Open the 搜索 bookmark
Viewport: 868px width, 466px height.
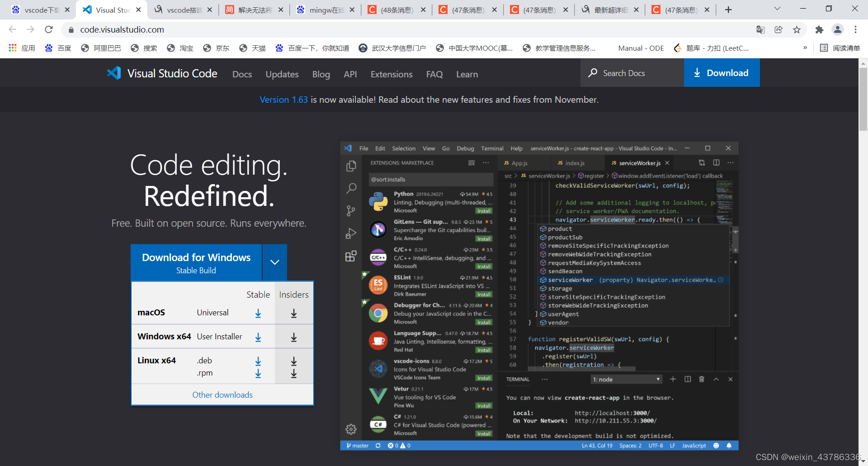click(x=144, y=48)
